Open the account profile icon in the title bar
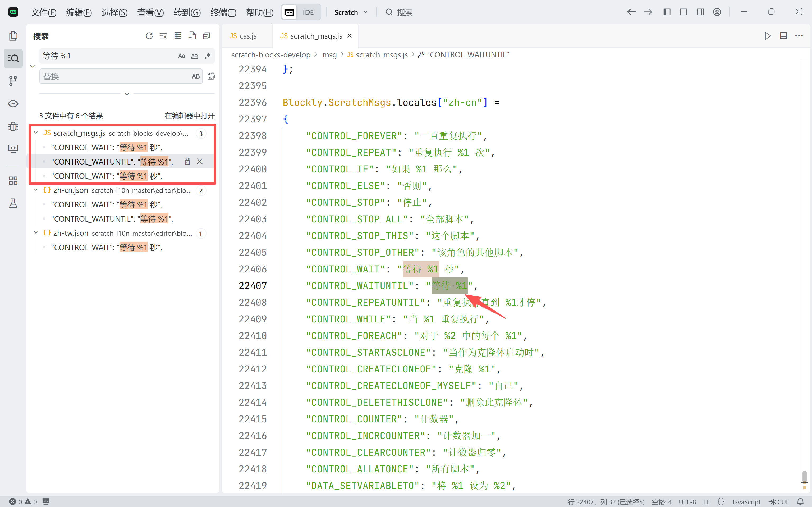 (717, 12)
